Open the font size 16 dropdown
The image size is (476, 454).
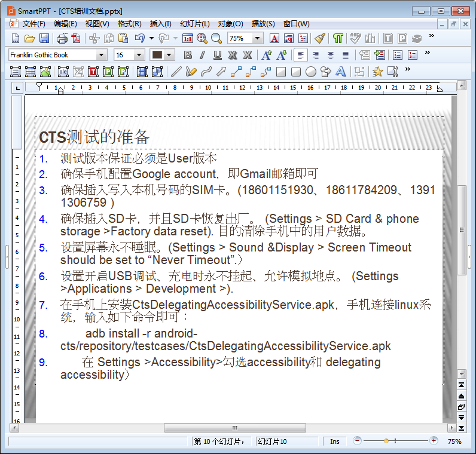139,55
